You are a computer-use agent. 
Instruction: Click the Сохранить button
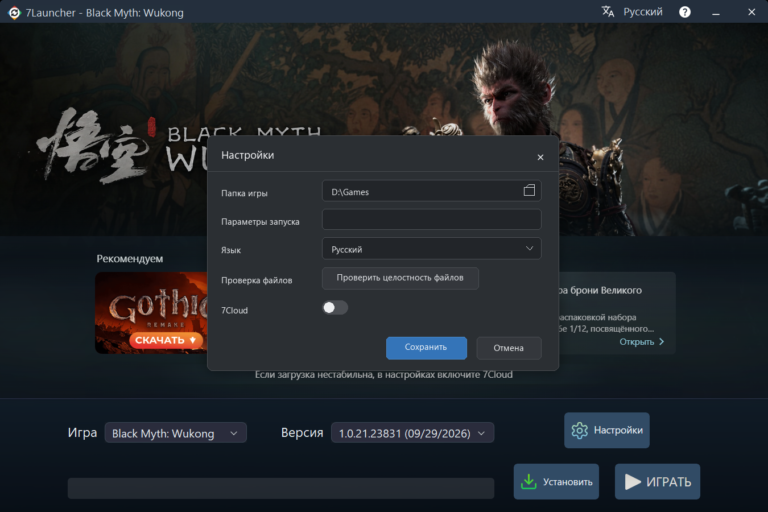pos(426,348)
